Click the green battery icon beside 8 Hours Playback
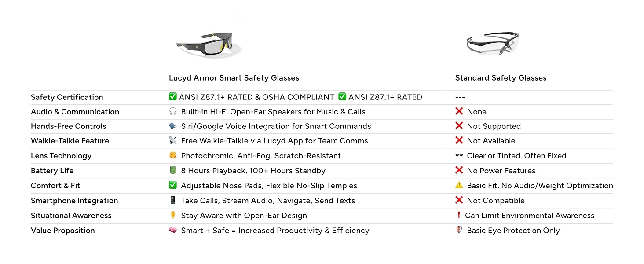 pos(173,170)
